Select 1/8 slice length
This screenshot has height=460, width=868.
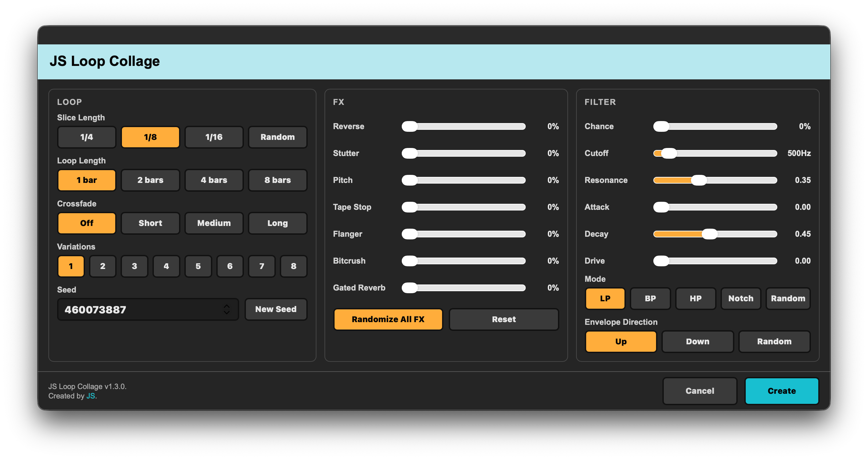pyautogui.click(x=150, y=137)
